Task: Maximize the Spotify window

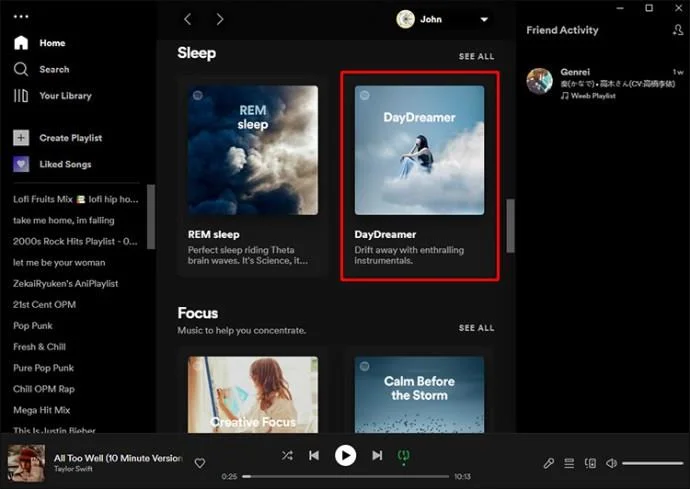Action: [x=649, y=8]
